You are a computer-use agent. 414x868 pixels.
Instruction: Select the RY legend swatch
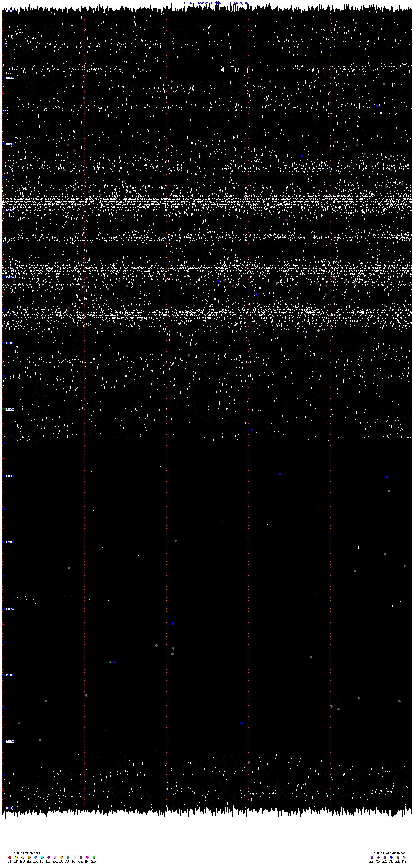coord(385,857)
